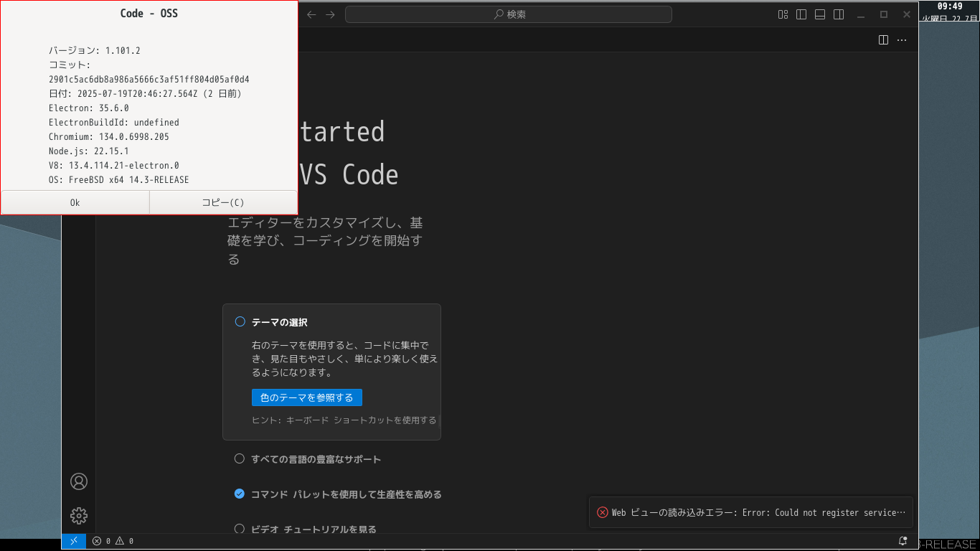Open the Web ビュー error notification message
Screen dimensions: 980x551
[x=759, y=513]
